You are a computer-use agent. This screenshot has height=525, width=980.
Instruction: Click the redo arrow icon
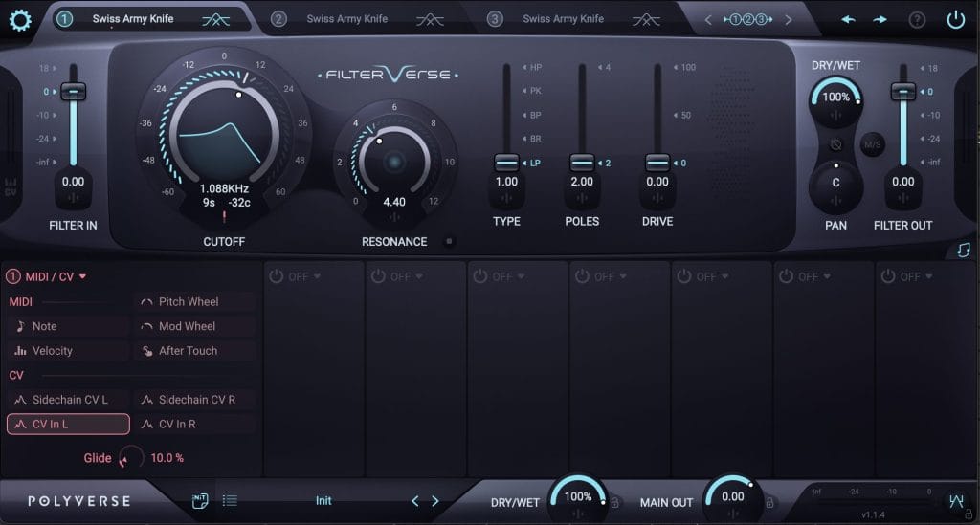[880, 19]
